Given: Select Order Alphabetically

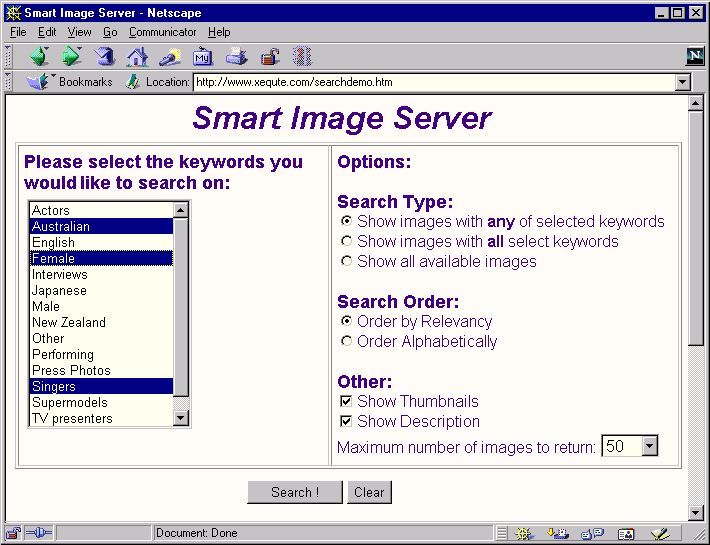Looking at the screenshot, I should tap(346, 341).
